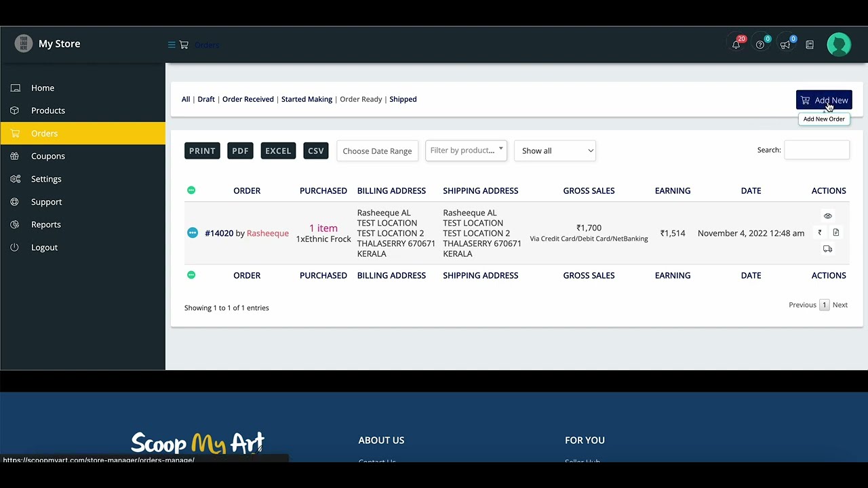This screenshot has width=868, height=488.
Task: Click the Add New order button
Action: tap(824, 100)
